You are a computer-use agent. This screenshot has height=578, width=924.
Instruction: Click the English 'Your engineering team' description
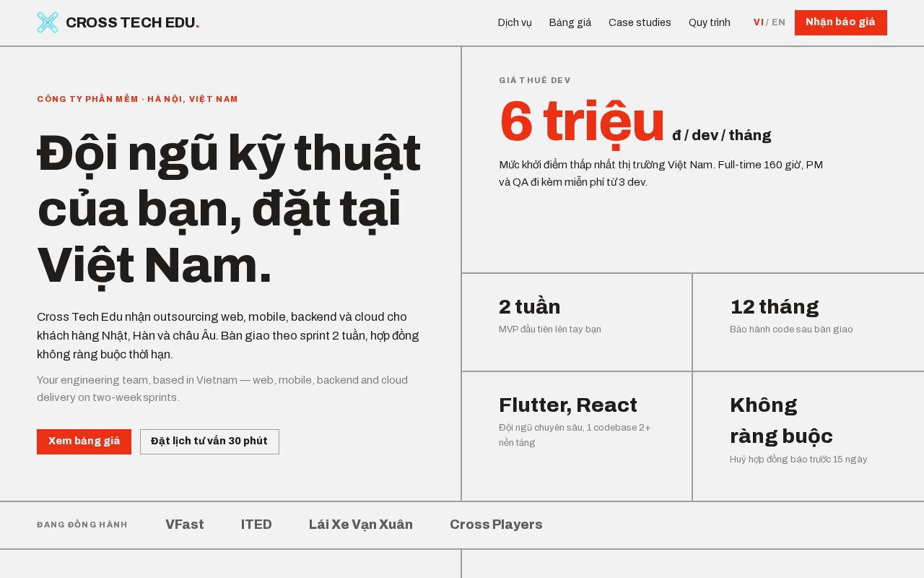(222, 389)
